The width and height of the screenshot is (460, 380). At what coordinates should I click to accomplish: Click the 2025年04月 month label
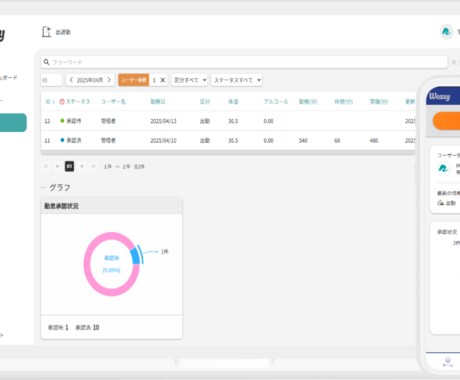pos(90,80)
